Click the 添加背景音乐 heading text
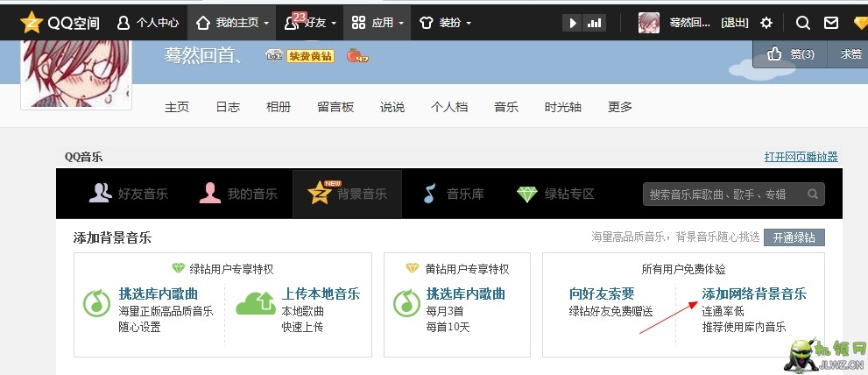Image resolution: width=868 pixels, height=375 pixels. coord(112,238)
